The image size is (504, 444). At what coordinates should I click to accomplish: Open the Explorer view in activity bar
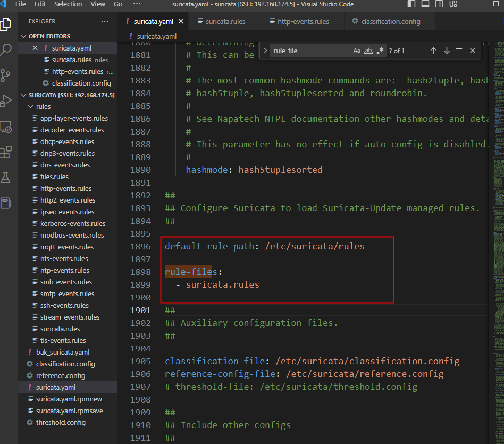click(x=6, y=24)
